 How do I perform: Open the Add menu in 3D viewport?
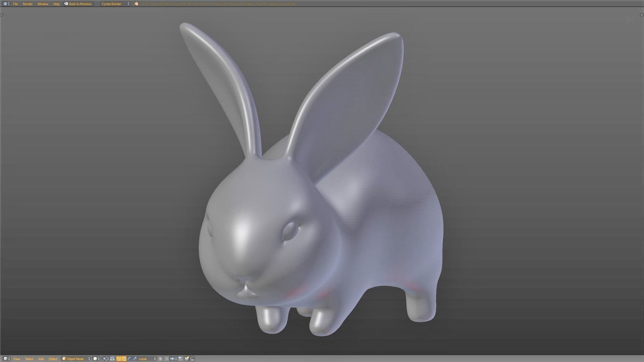coord(41,359)
